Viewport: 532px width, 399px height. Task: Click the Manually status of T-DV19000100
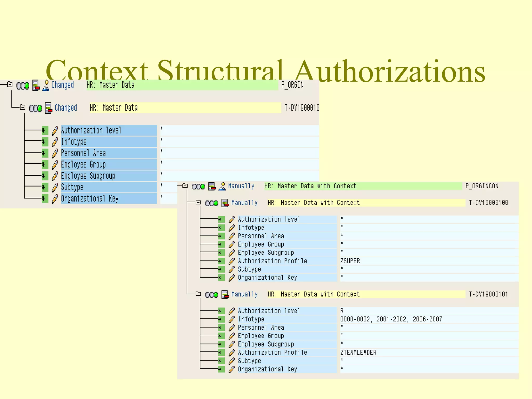click(x=244, y=203)
